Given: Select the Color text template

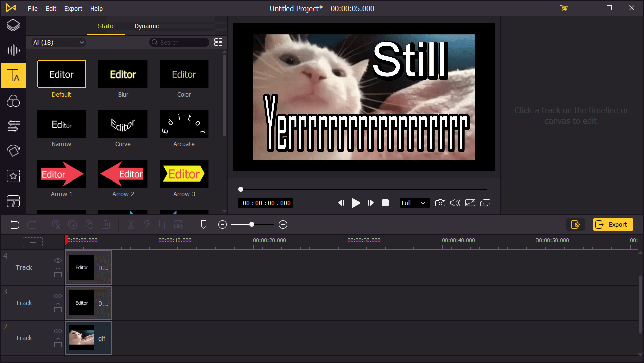Looking at the screenshot, I should (184, 74).
